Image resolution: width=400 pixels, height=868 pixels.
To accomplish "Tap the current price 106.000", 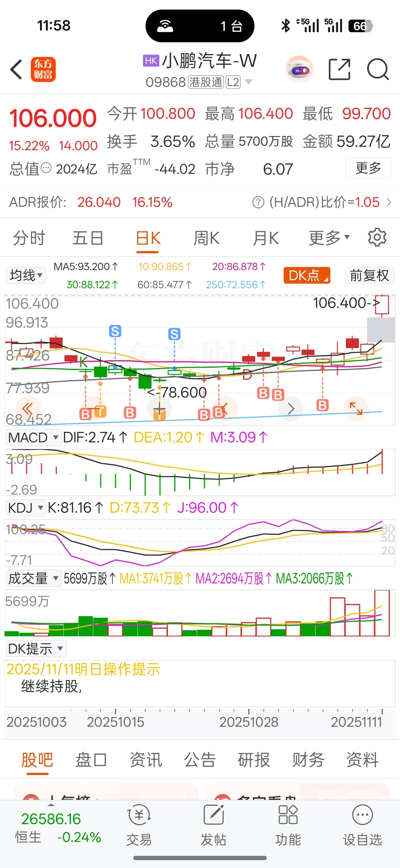I will pos(53,118).
